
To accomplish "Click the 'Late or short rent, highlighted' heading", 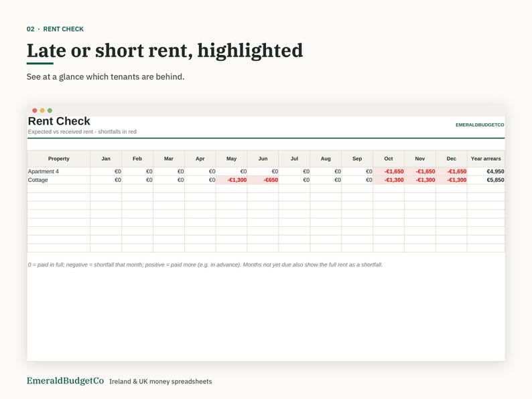I will (x=165, y=50).
